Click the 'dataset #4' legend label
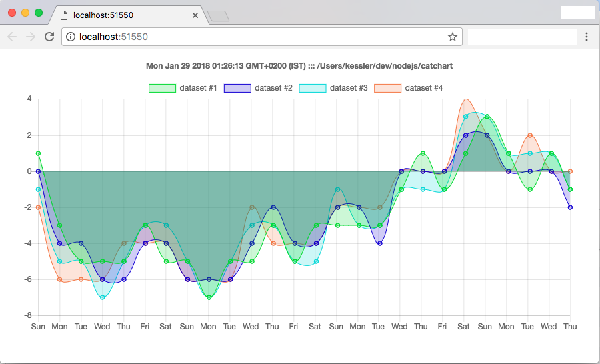600x364 pixels. [423, 88]
